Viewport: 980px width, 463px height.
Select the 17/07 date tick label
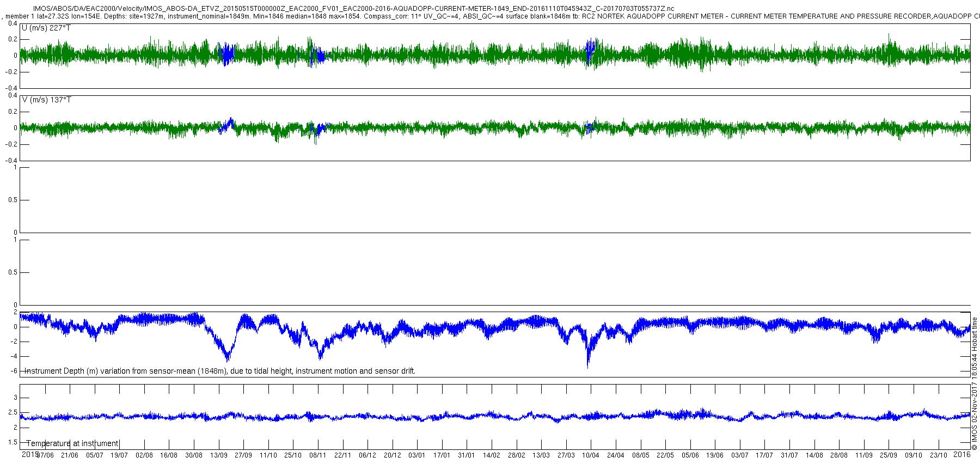[764, 455]
